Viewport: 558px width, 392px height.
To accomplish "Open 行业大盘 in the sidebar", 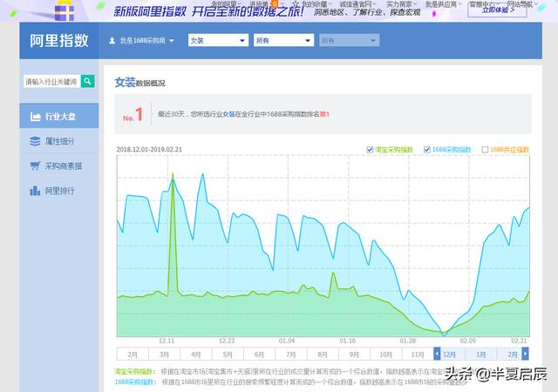I will (x=59, y=117).
